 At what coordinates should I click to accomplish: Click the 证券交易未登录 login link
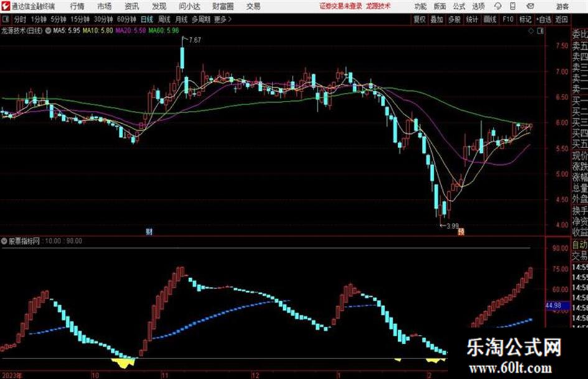[x=341, y=6]
